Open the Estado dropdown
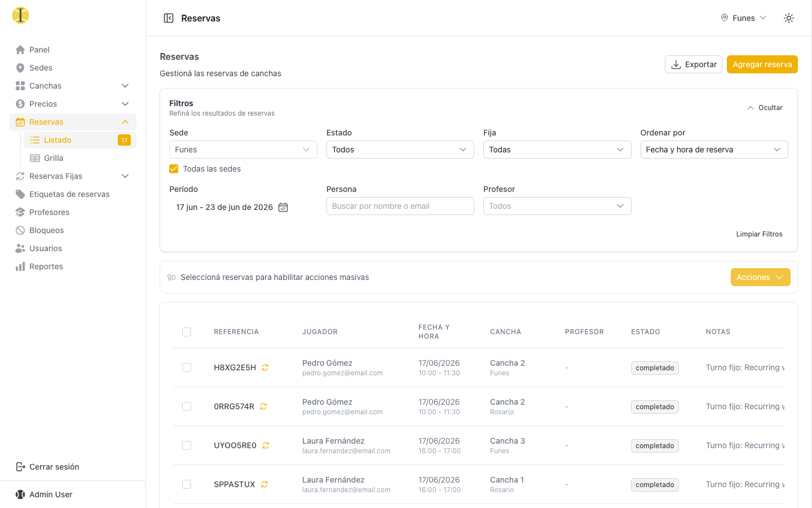 coord(400,150)
